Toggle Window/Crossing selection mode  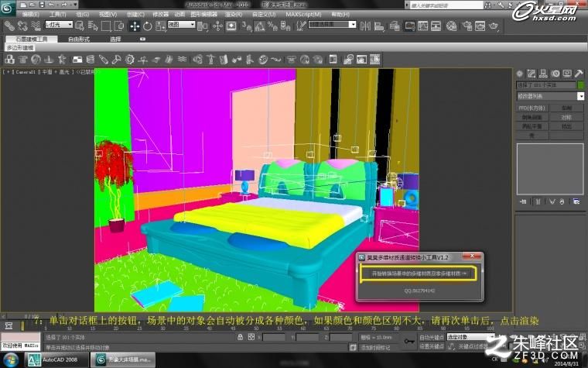pos(119,26)
